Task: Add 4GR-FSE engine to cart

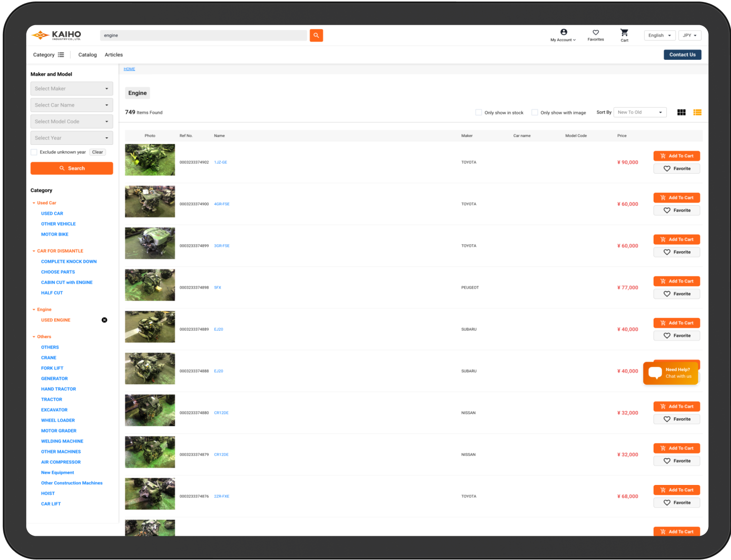Action: pos(676,198)
